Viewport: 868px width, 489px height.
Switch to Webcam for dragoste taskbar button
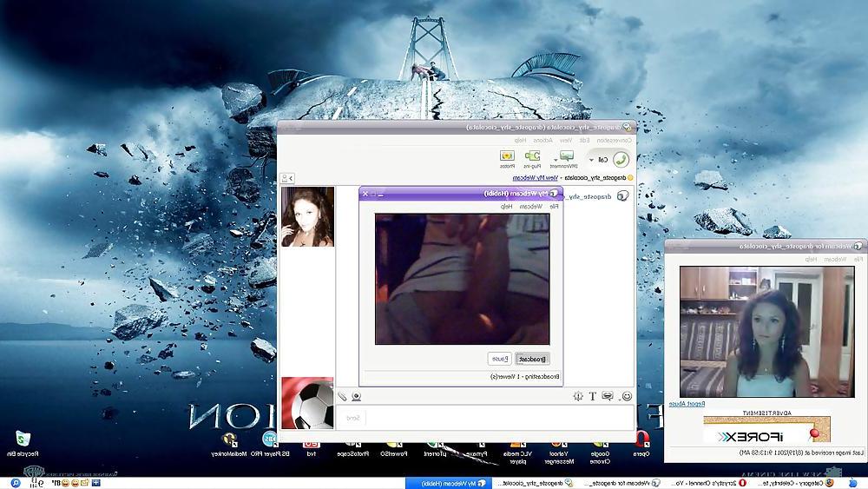pyautogui.click(x=621, y=483)
